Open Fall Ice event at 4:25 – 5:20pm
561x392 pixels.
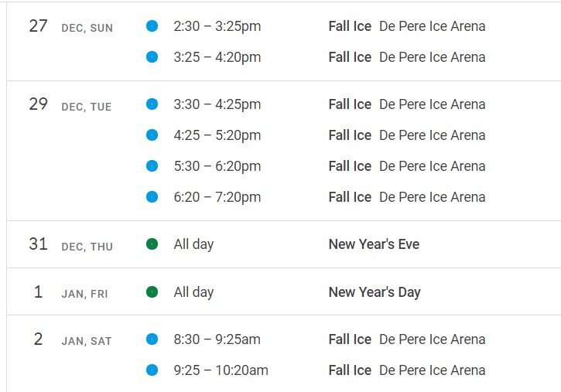click(x=407, y=135)
